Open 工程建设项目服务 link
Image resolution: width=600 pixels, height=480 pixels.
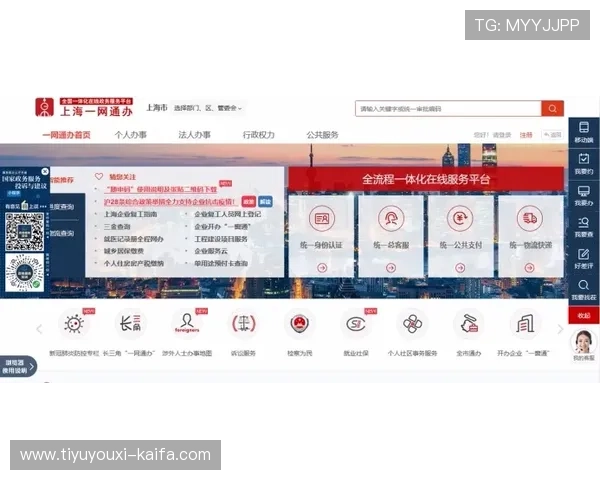click(221, 239)
